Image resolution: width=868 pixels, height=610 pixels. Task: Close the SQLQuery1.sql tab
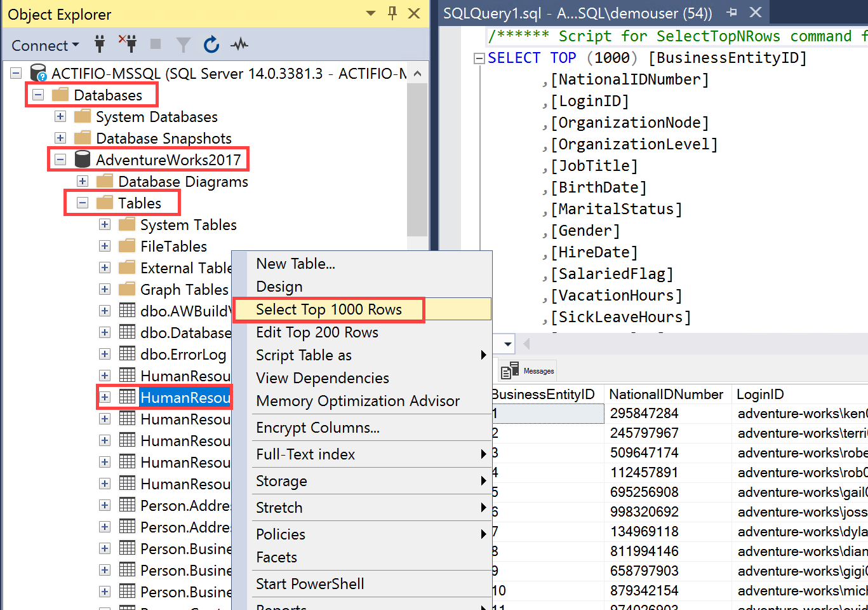(x=756, y=12)
